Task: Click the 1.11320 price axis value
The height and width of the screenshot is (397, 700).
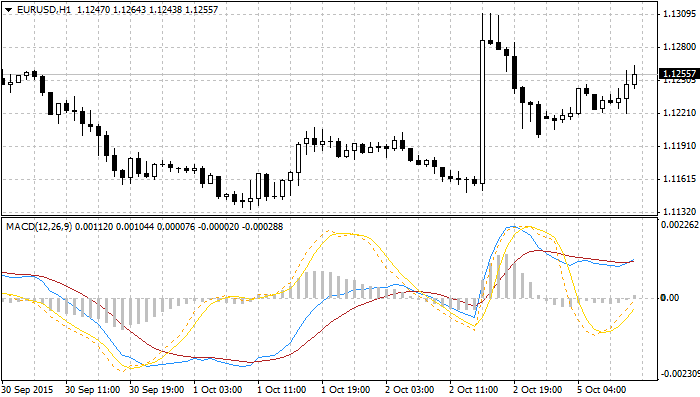Action: pos(679,212)
